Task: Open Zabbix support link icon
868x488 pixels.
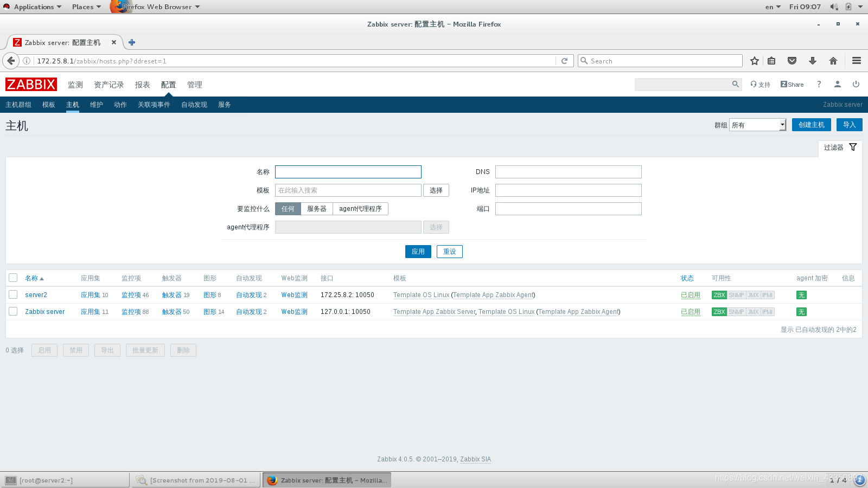Action: point(760,85)
